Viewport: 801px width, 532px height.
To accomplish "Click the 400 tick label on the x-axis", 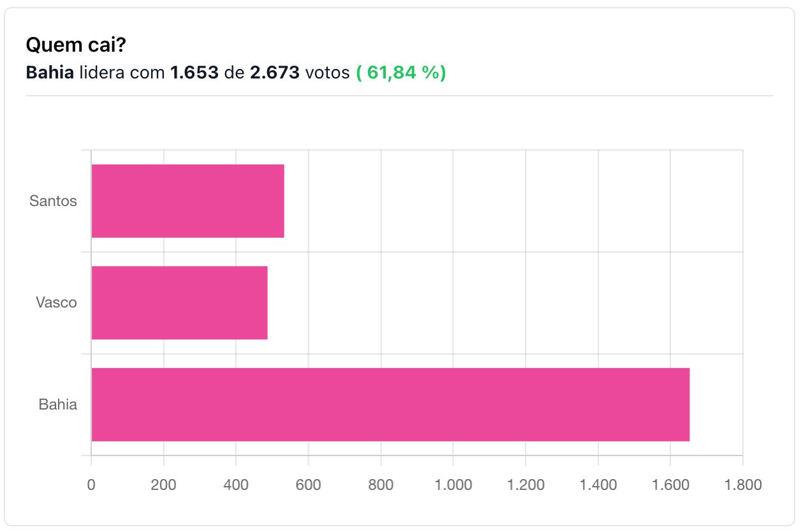I will point(236,485).
